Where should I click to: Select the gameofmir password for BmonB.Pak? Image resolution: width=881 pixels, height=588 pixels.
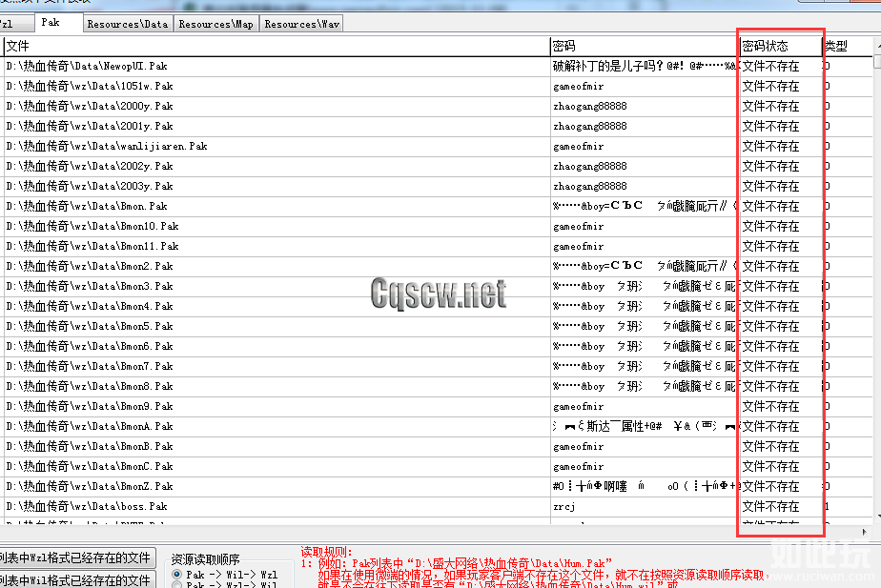(x=578, y=446)
